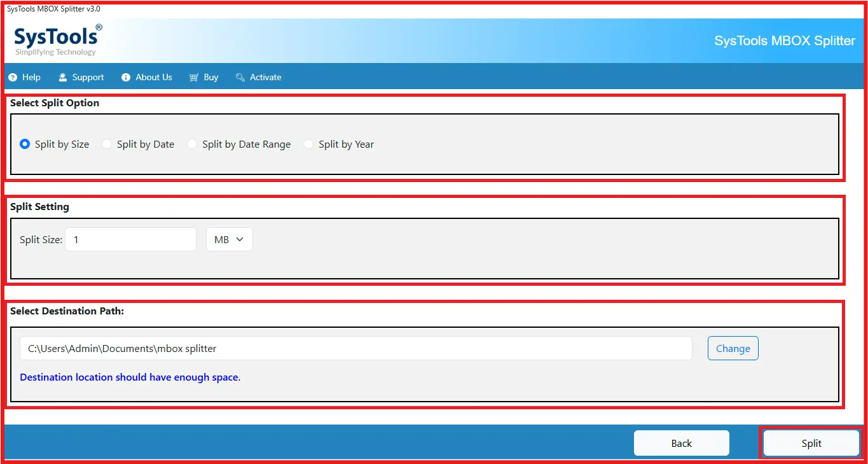Click the 'Select Split Option' heading
This screenshot has height=464, width=868.
[55, 102]
